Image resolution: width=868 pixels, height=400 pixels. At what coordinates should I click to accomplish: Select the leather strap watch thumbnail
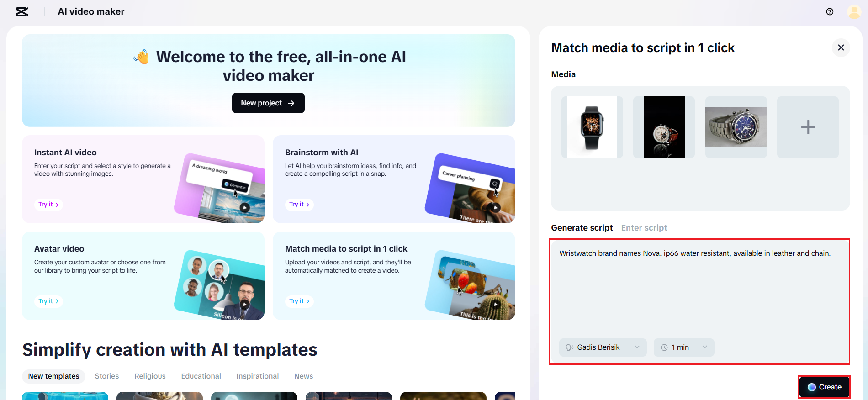tap(664, 127)
